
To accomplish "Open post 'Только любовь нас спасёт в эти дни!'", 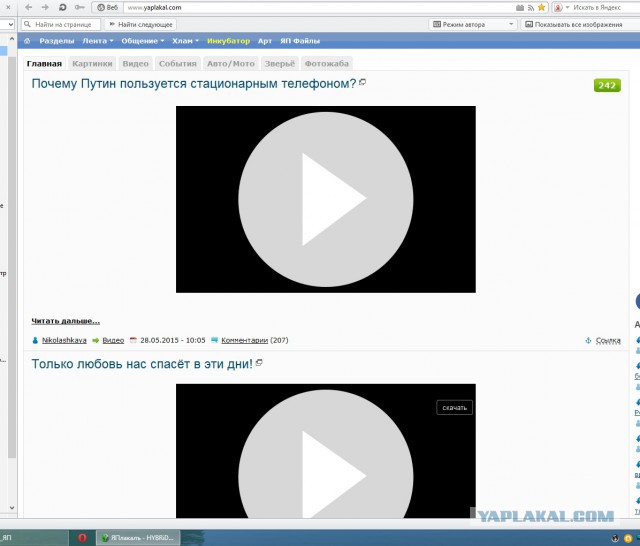I will (142, 364).
